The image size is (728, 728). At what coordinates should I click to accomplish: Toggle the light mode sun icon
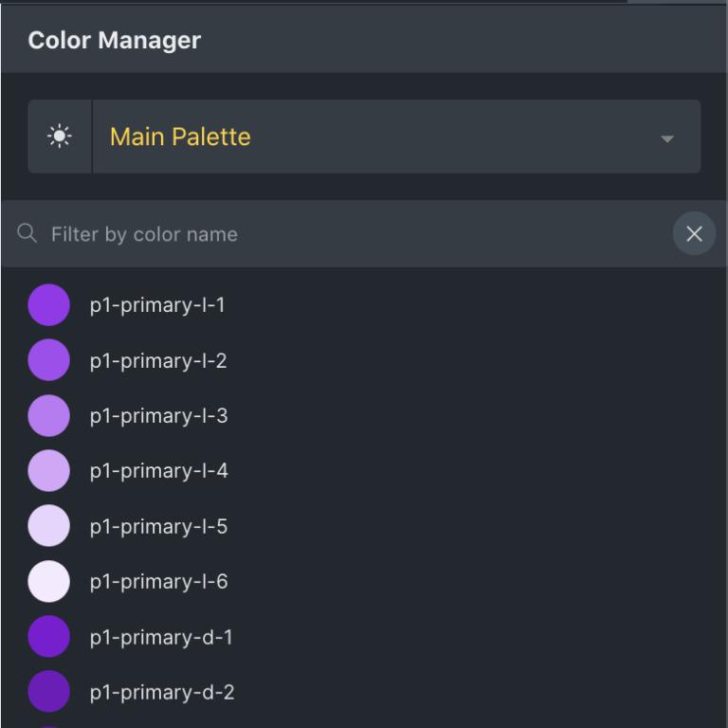[60, 136]
